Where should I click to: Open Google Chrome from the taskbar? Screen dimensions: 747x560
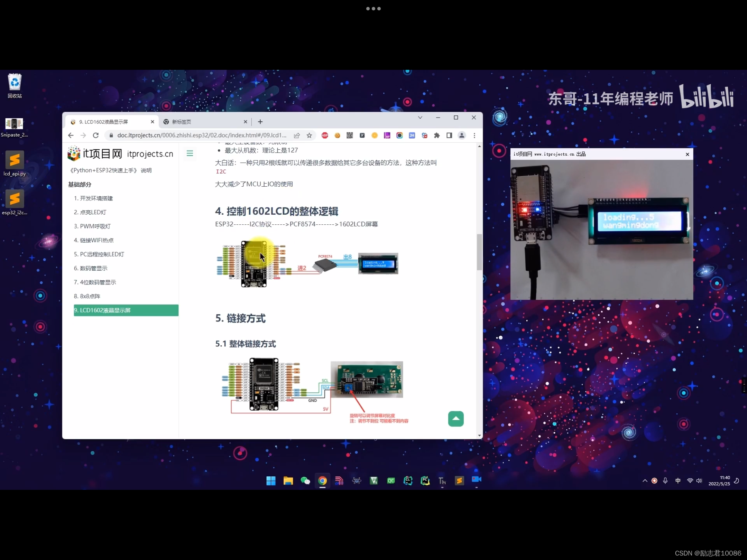[322, 480]
